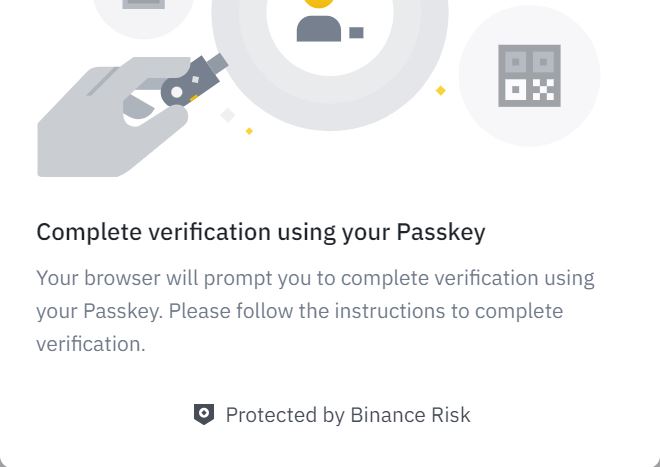
Task: Click the word "Passkey" in the heading
Action: pos(441,232)
